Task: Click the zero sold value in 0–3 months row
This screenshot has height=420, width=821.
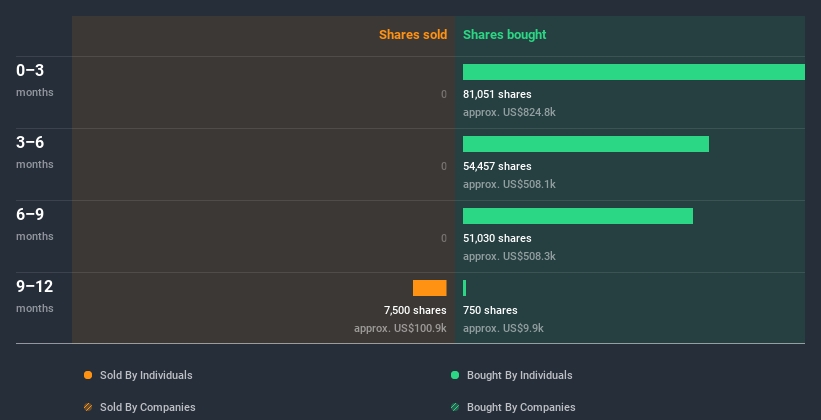Action: tap(444, 94)
